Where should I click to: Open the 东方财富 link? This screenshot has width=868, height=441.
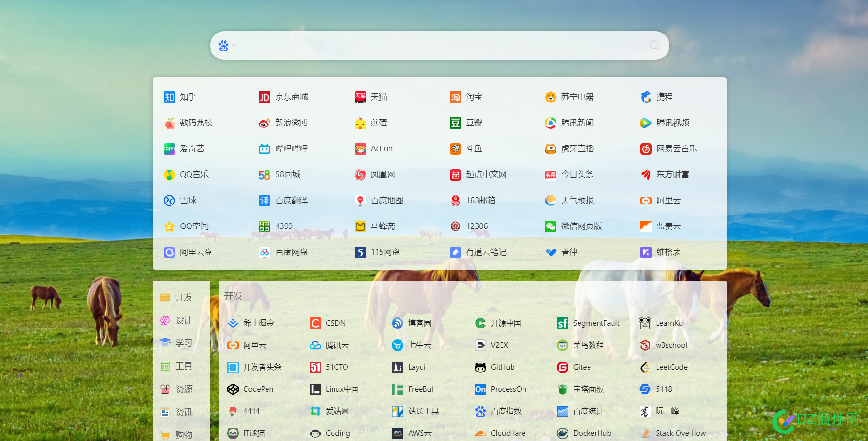click(665, 175)
